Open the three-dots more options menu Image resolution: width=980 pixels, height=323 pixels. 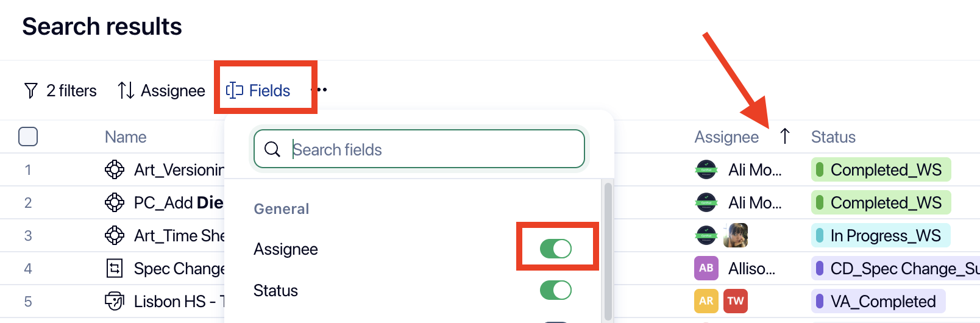tap(321, 90)
